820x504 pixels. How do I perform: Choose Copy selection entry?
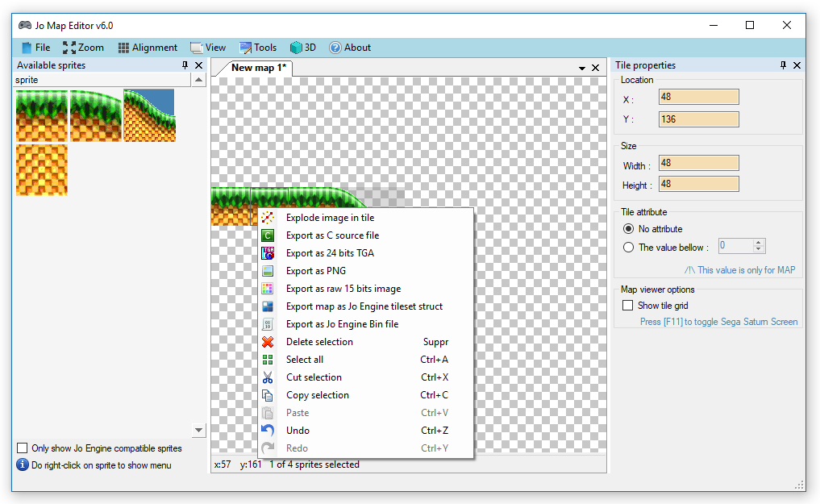coord(366,395)
